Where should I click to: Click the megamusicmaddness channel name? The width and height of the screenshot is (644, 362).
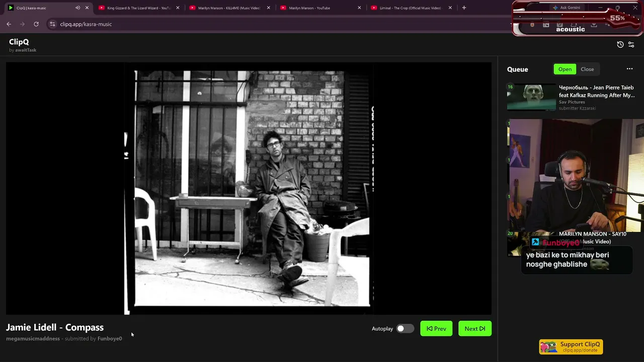tap(33, 339)
